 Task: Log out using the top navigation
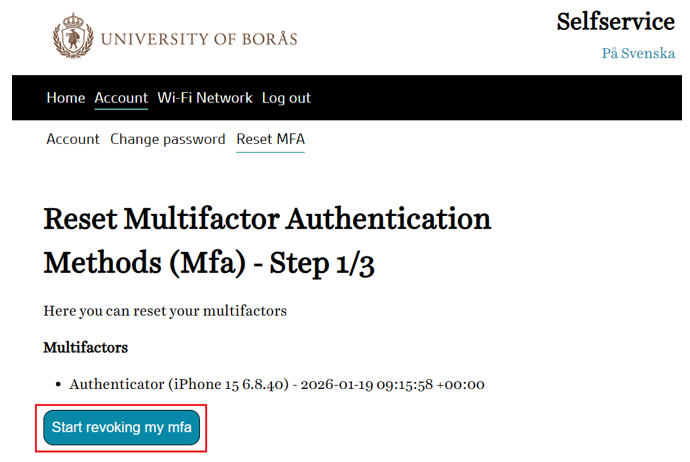[x=286, y=98]
